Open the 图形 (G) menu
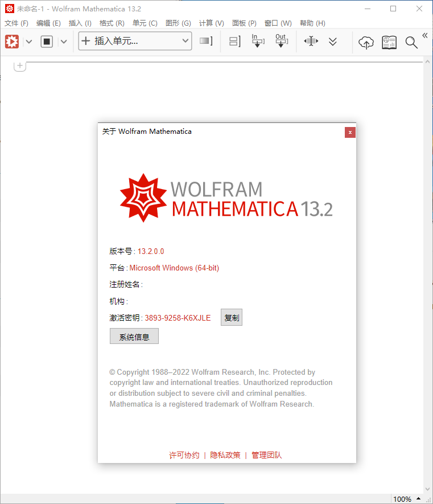The width and height of the screenshot is (433, 504). [x=178, y=23]
